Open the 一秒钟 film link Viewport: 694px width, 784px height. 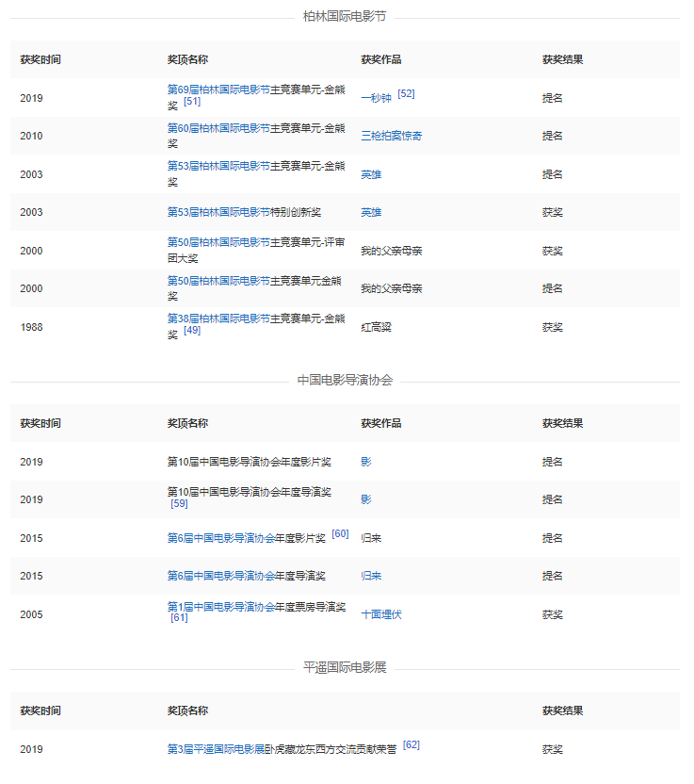(376, 98)
